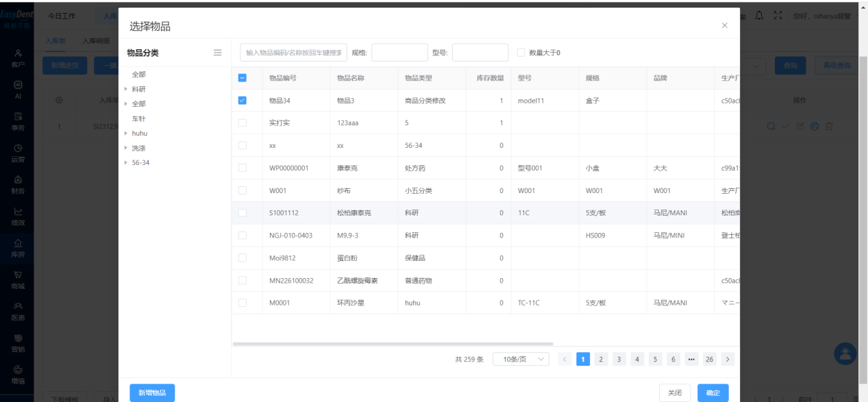Click the pagination ellipsis jump button
Viewport: 868px width, 402px height.
coord(691,360)
